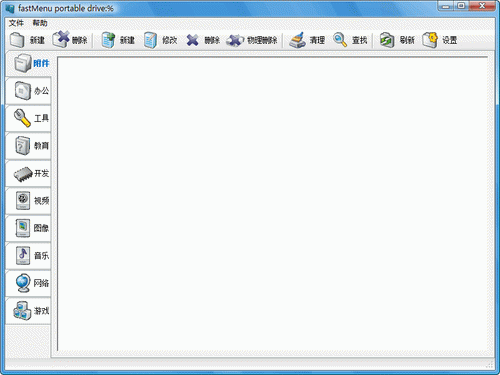Click the 查找 magnifier search icon

(x=340, y=40)
